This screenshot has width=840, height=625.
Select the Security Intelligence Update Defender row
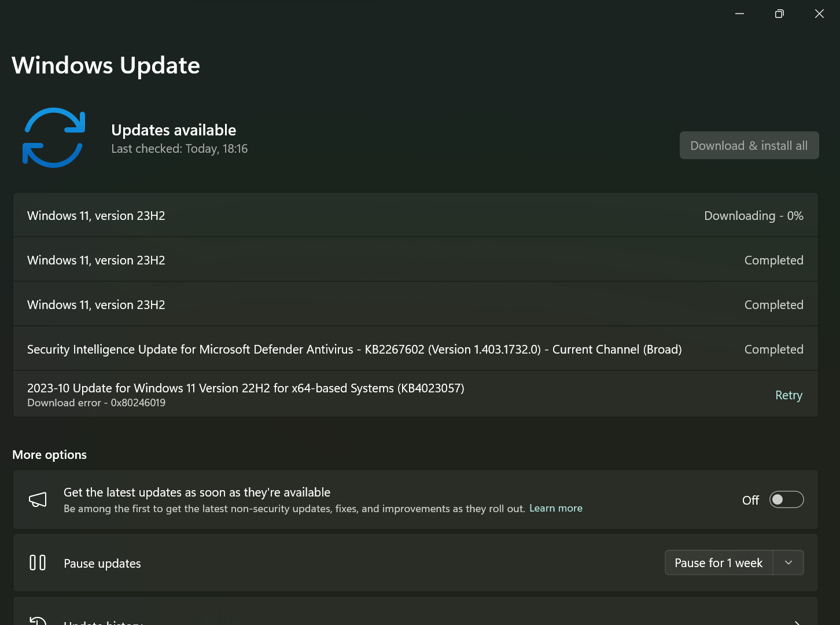coord(415,349)
